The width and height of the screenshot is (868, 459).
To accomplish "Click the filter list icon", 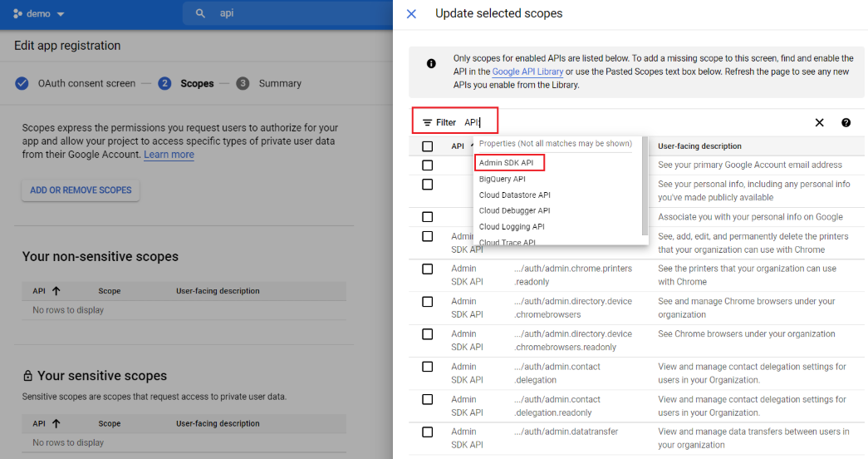I will pyautogui.click(x=427, y=122).
